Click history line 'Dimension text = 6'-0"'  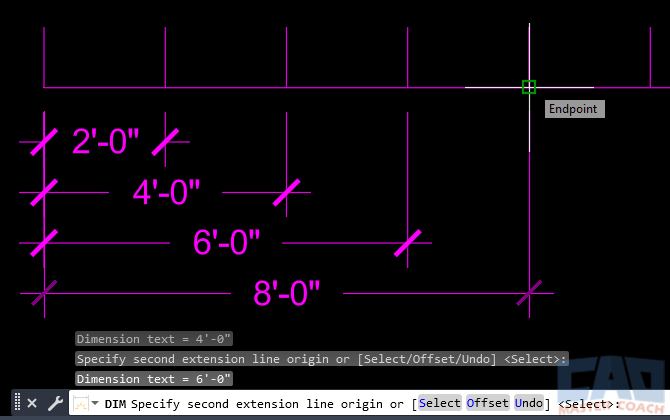[x=154, y=379]
